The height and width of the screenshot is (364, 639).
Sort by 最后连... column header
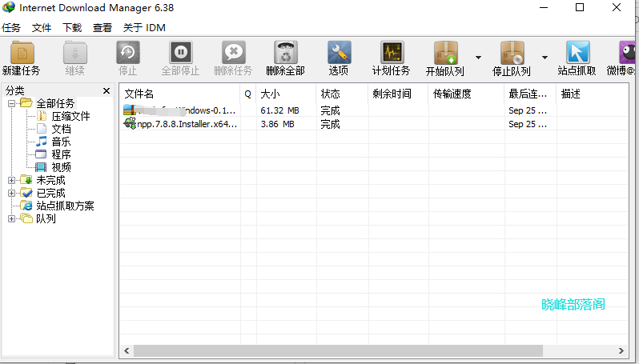click(x=530, y=94)
